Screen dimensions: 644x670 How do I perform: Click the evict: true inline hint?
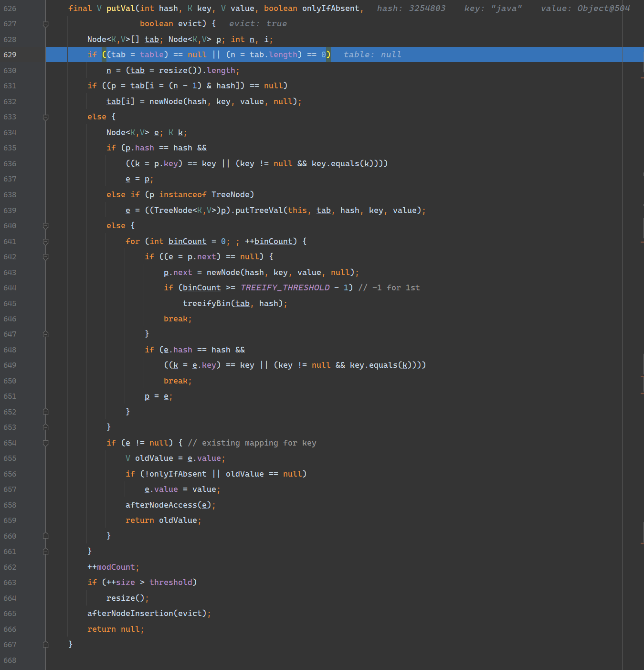[258, 24]
